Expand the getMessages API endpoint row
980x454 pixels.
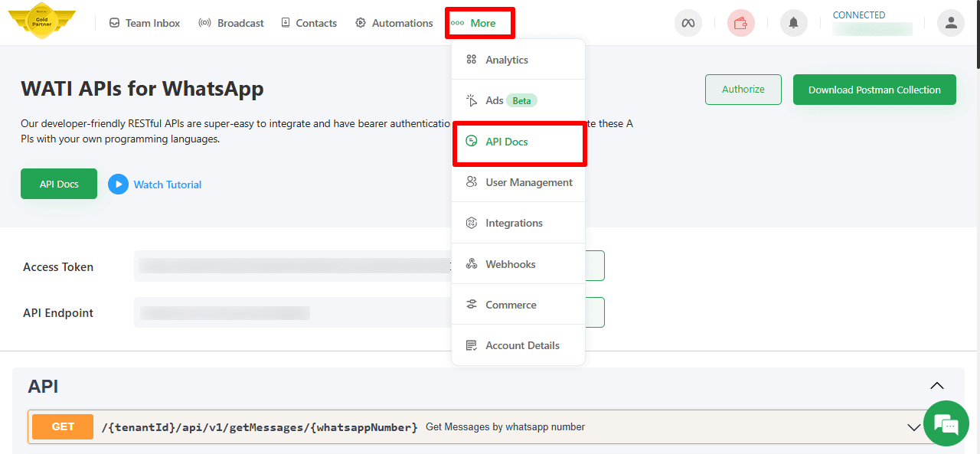(x=913, y=427)
